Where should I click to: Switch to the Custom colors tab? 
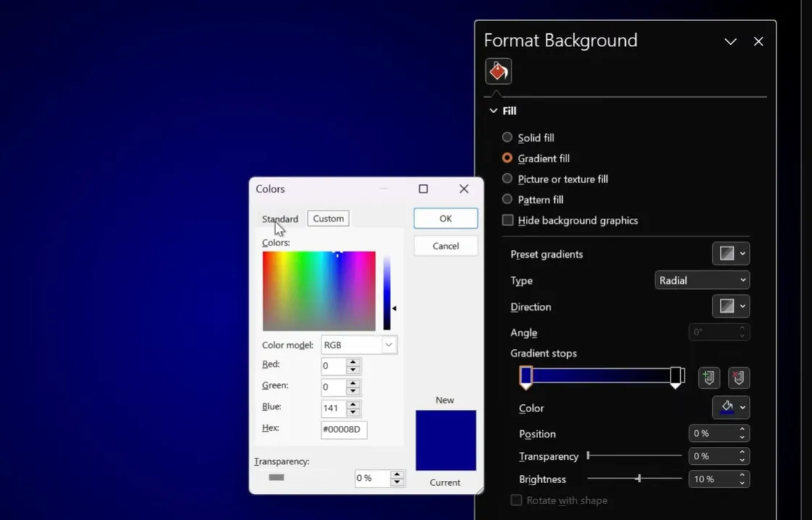click(x=328, y=219)
